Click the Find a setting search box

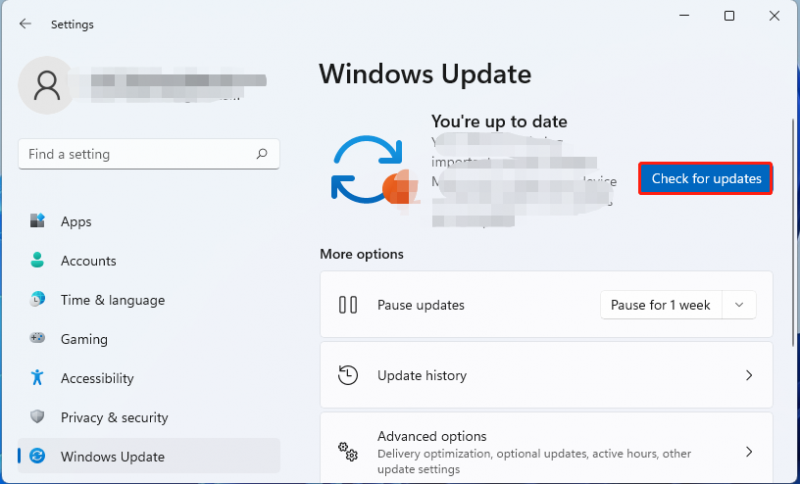(x=148, y=154)
